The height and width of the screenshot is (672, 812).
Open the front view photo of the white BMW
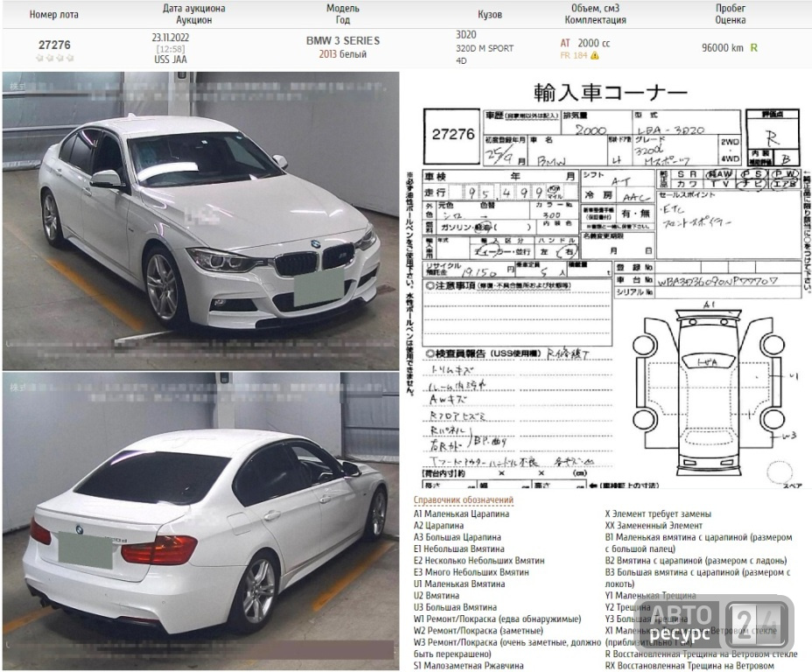(x=201, y=220)
